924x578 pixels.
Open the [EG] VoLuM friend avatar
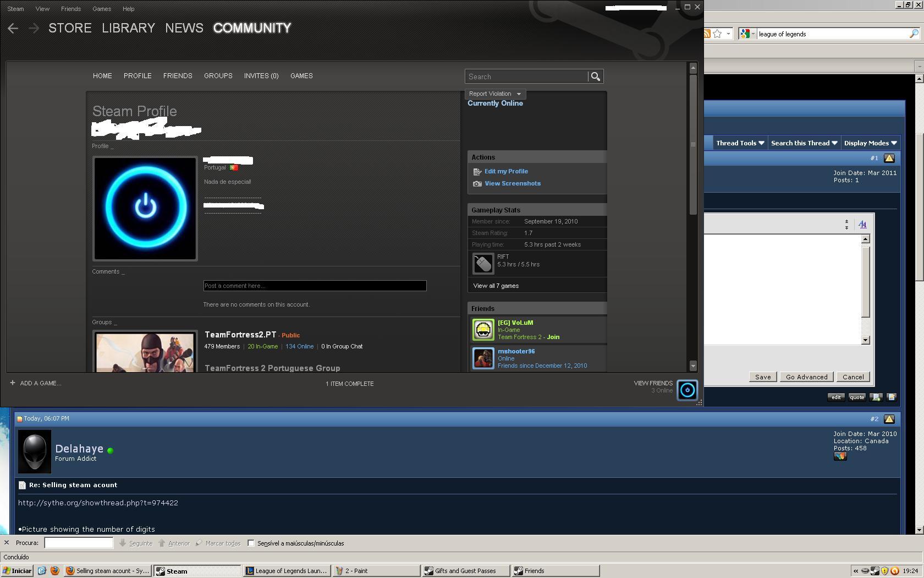[483, 330]
